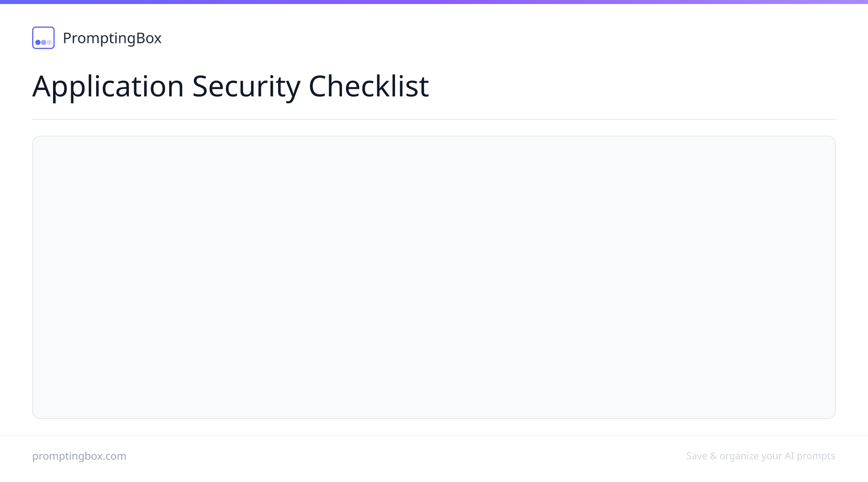The image size is (868, 482).
Task: Click the Save & organize your AI prompts tagline
Action: [x=761, y=456]
